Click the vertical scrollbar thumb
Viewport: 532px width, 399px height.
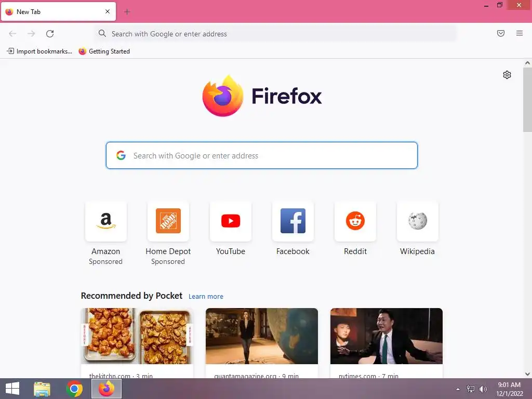coord(527,100)
